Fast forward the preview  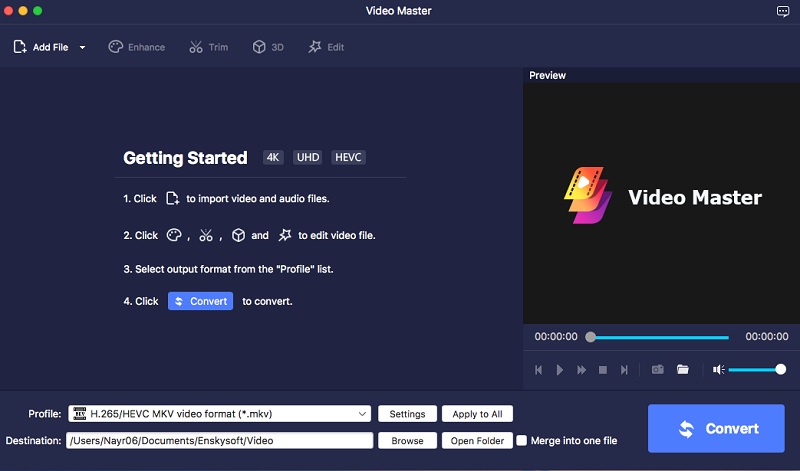pos(581,370)
